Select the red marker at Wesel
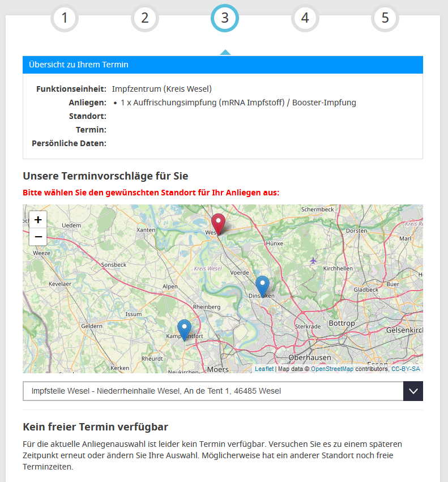 point(218,224)
